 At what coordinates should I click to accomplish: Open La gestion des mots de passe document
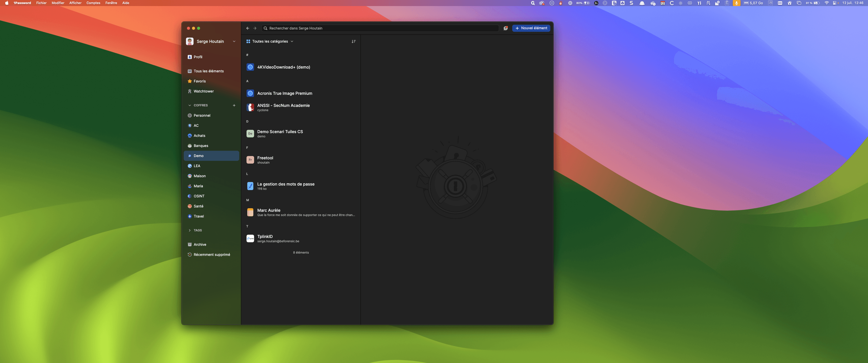point(301,186)
